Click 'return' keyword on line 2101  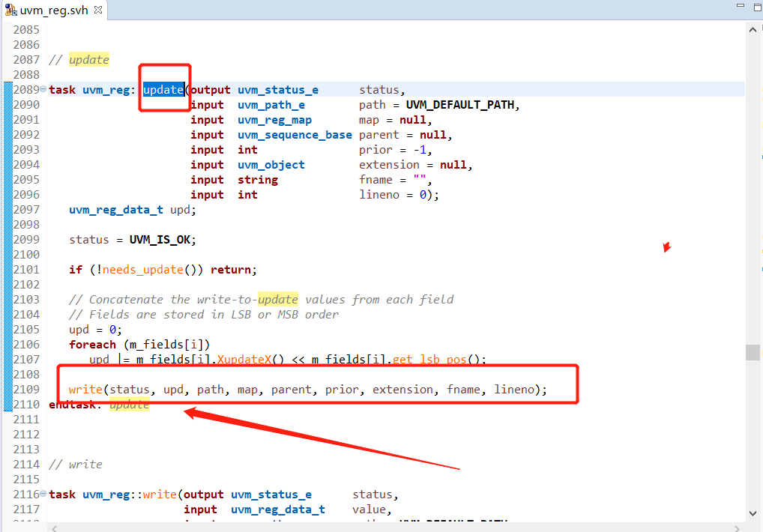(230, 270)
